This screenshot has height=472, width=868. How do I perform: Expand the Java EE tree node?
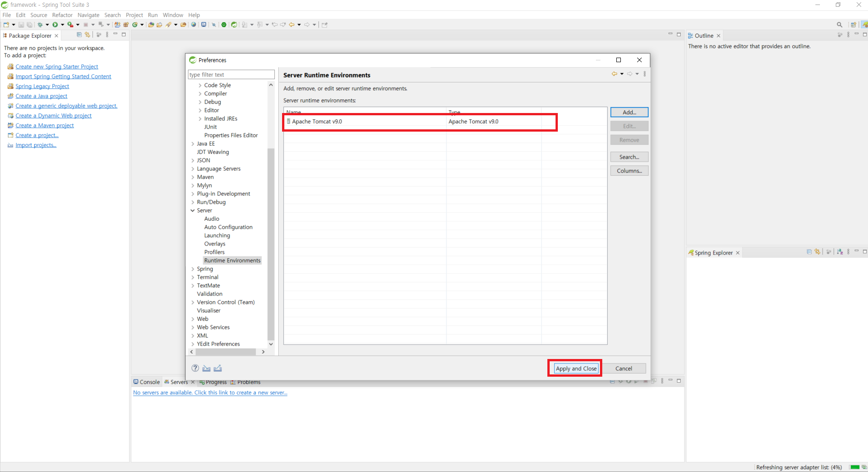click(193, 144)
